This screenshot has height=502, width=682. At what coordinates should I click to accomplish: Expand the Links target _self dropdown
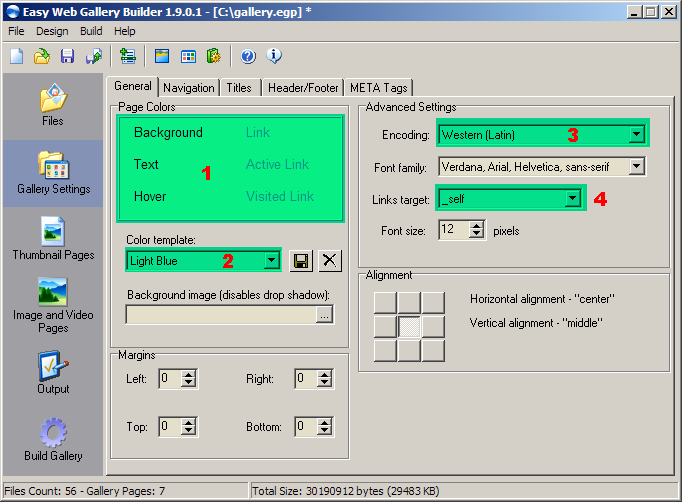(572, 199)
